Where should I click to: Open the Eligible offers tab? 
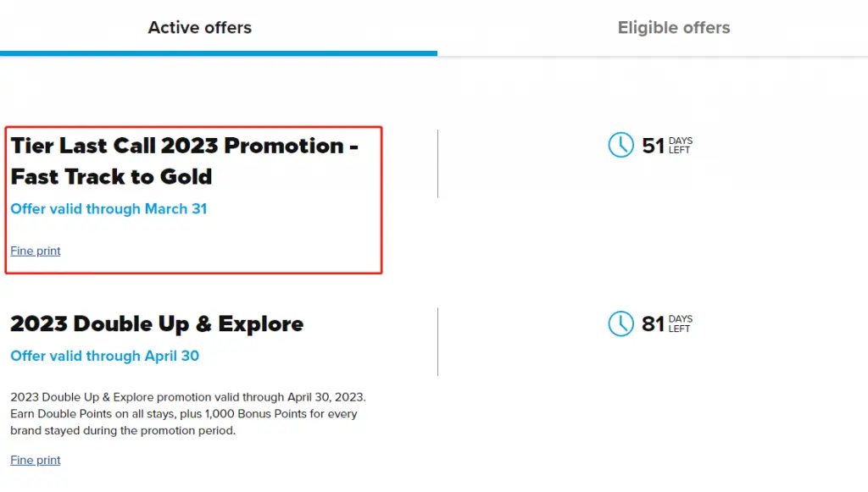(x=674, y=28)
